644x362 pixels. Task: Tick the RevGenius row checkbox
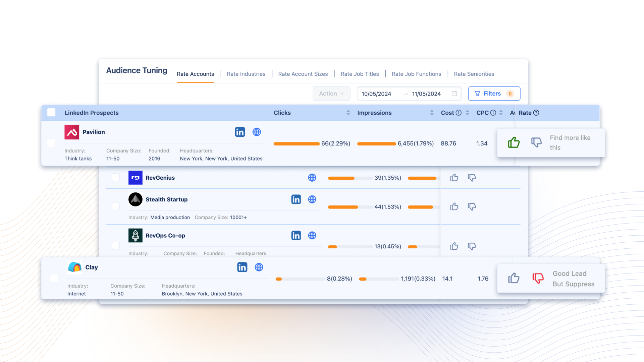(116, 177)
